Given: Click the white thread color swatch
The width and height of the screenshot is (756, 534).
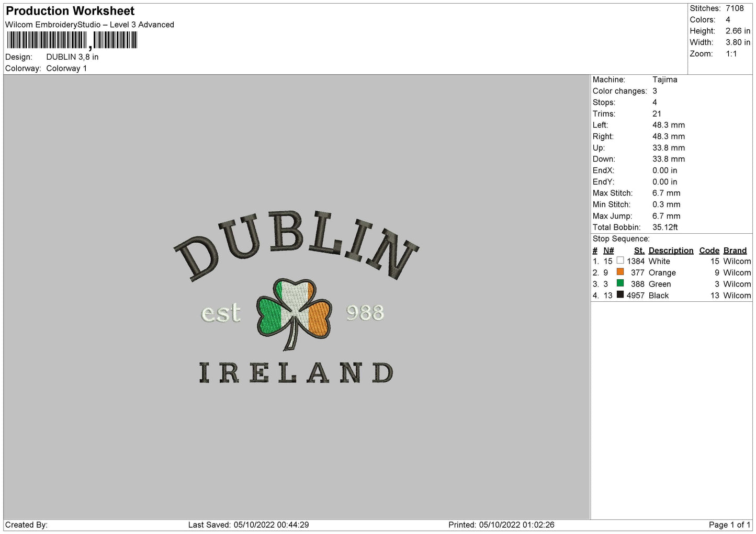Looking at the screenshot, I should point(620,260).
